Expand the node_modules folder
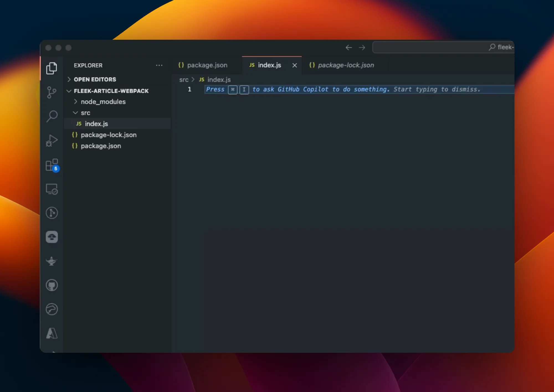This screenshot has width=554, height=392. point(103,102)
